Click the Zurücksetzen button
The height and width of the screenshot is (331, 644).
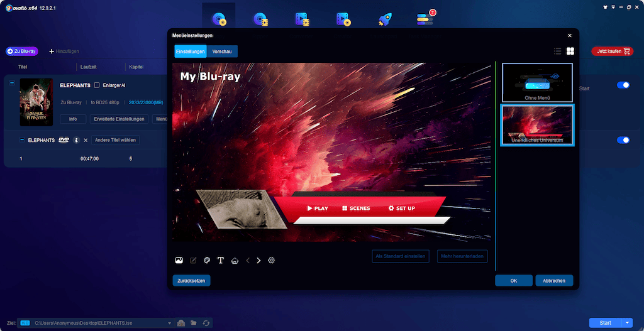point(191,281)
